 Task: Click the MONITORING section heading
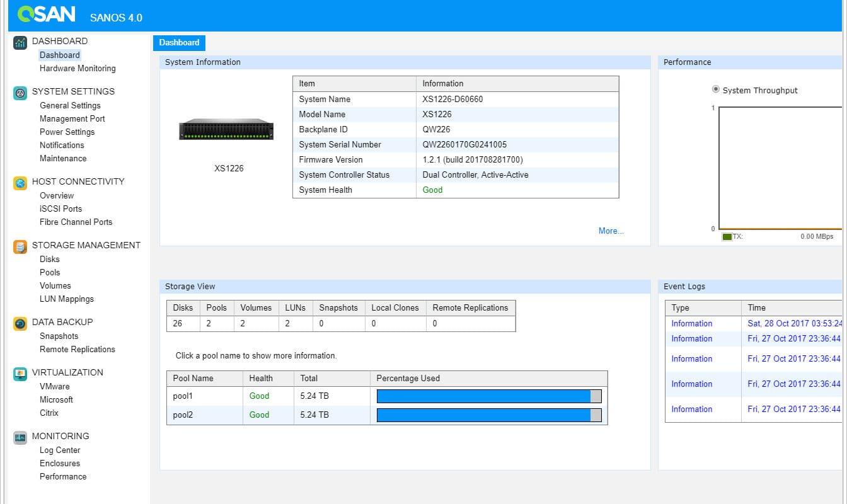[60, 436]
